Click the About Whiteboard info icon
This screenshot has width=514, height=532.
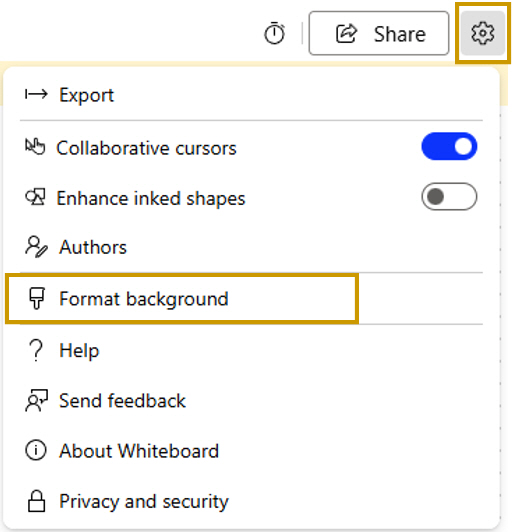point(36,450)
